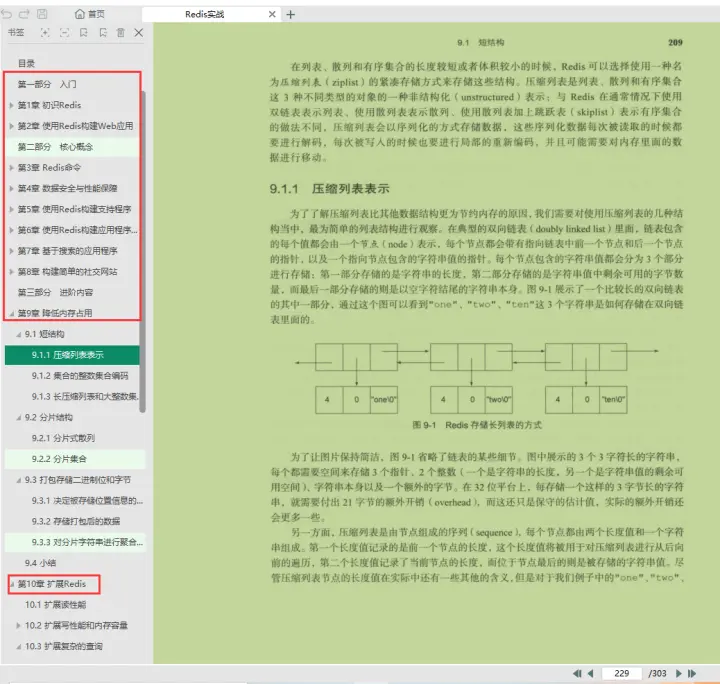
Task: Expand 第5章 使用Redis构建支持程序
Action: [11, 209]
